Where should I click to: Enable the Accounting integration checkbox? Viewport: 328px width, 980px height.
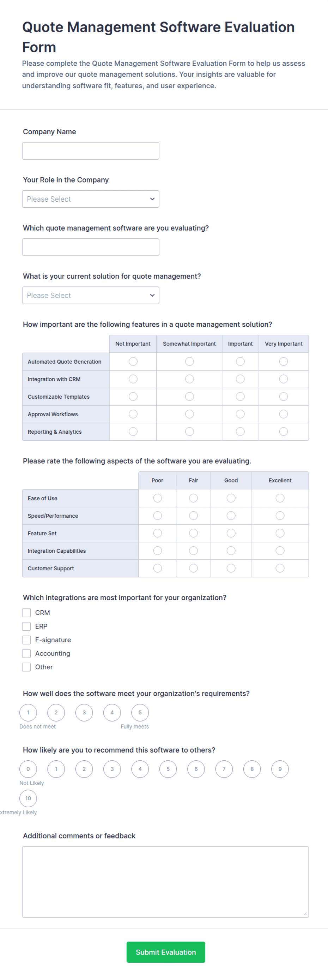26,654
